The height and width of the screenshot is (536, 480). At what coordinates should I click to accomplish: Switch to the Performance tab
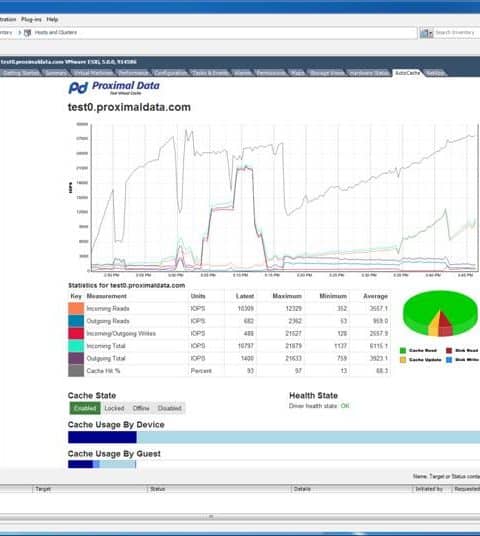pyautogui.click(x=133, y=73)
